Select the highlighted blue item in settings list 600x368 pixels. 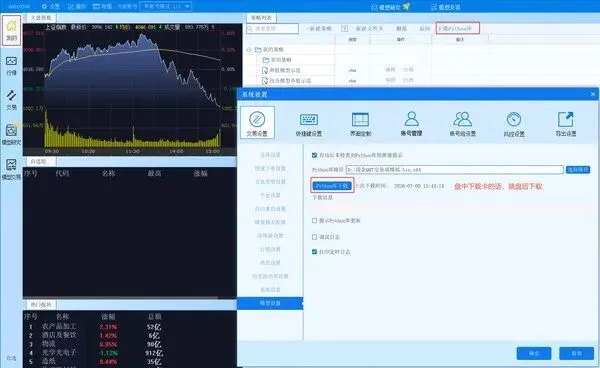coord(270,303)
